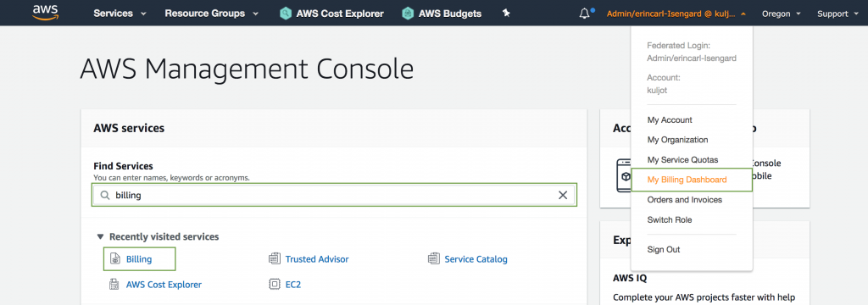Collapse the Recently visited services section
Screen dimensions: 868x305
click(x=100, y=237)
